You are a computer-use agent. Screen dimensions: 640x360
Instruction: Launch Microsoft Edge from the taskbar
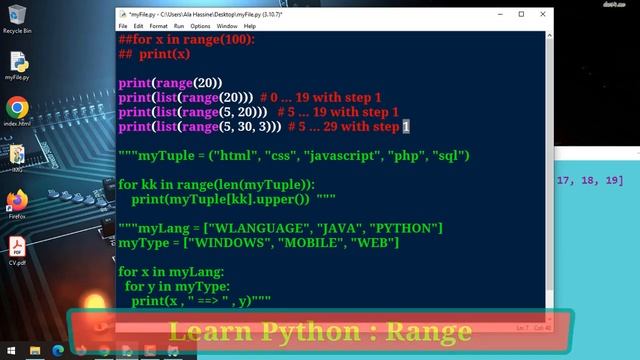(58, 351)
